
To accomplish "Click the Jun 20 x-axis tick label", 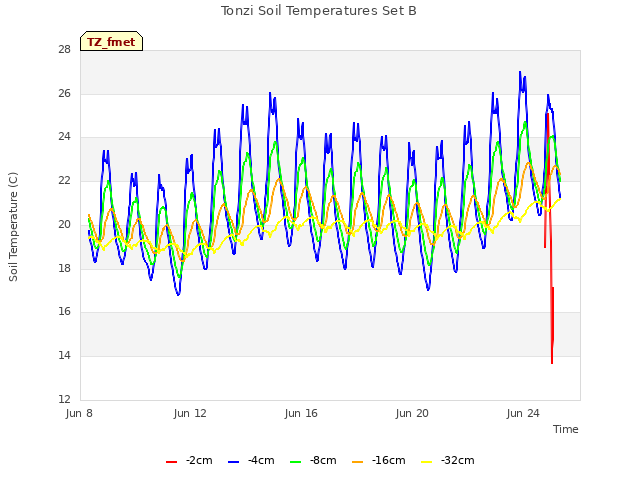I will click(x=412, y=413).
